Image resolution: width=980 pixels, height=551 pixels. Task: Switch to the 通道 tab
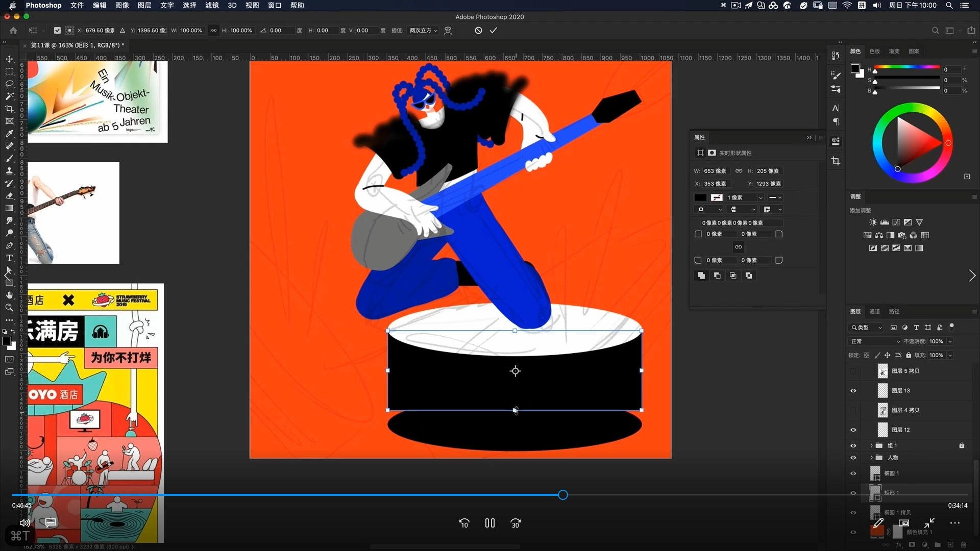pyautogui.click(x=874, y=311)
